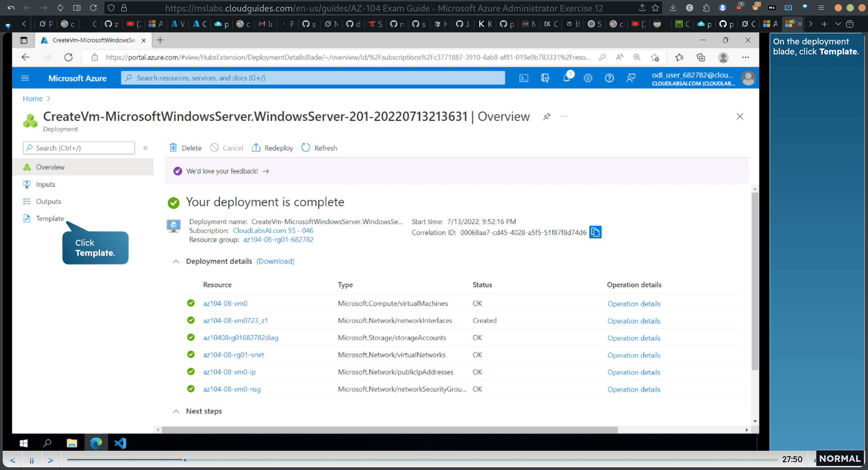This screenshot has height=470, width=868.
Task: Open a new tab in inner Edge browser
Action: pyautogui.click(x=160, y=40)
